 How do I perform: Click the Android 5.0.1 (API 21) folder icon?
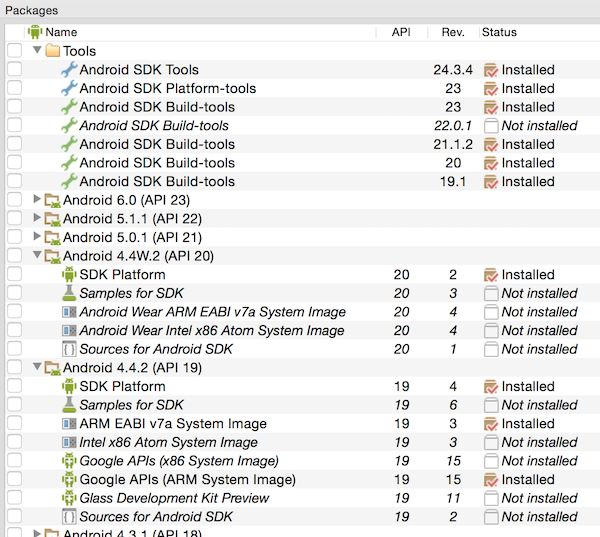(x=52, y=237)
